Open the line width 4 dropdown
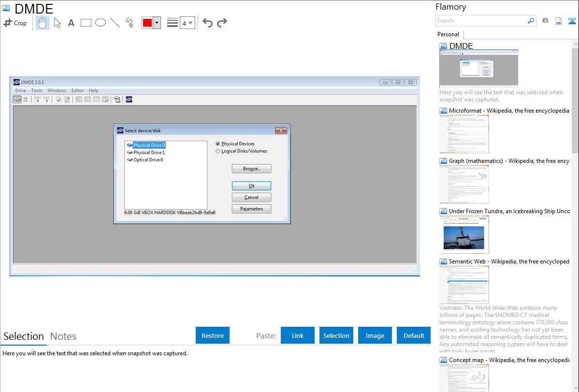 [188, 23]
